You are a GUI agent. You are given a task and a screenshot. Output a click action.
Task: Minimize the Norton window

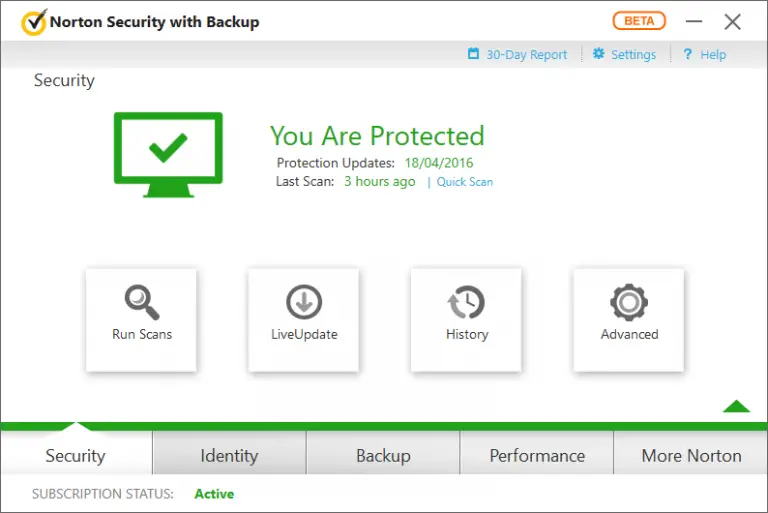692,22
